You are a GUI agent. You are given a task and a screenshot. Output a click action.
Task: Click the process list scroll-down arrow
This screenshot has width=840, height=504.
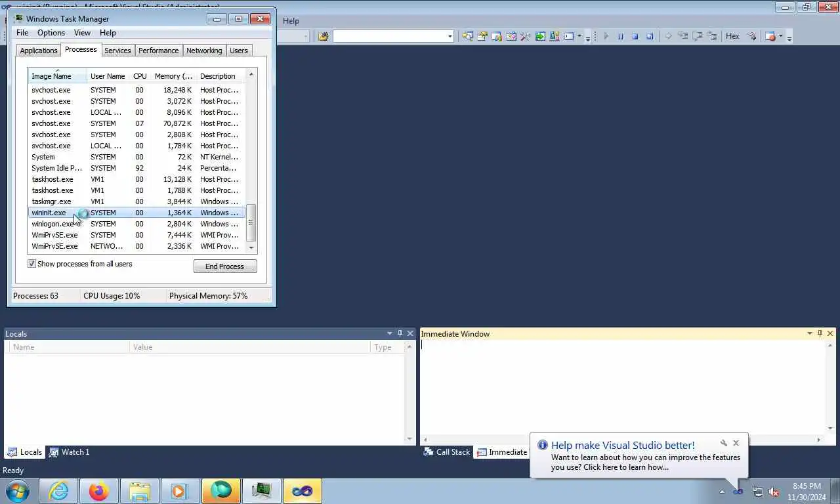coord(251,248)
